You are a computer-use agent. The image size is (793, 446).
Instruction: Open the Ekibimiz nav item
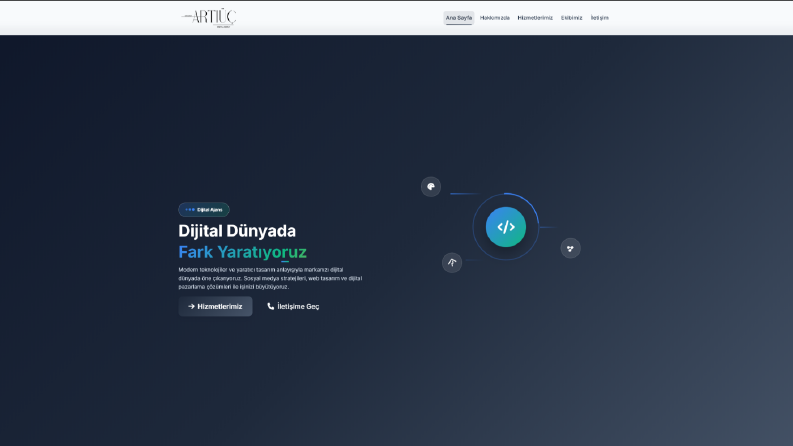point(571,18)
